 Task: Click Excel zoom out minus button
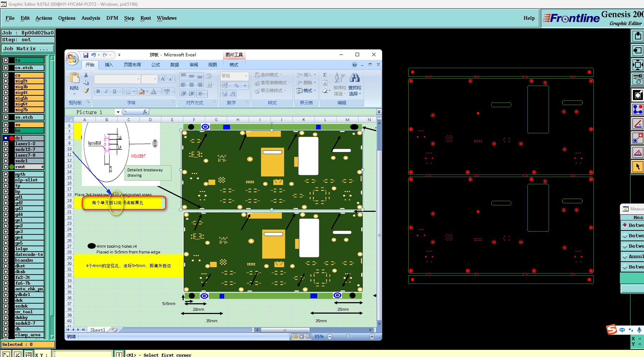[x=330, y=337]
